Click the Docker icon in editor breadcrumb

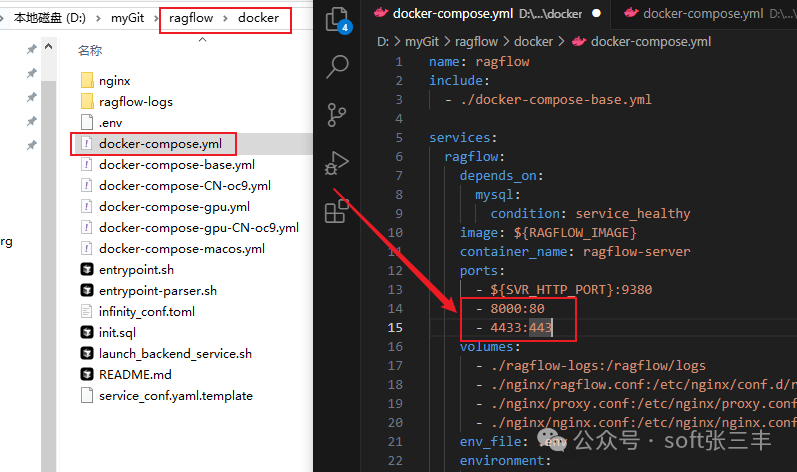coord(578,41)
